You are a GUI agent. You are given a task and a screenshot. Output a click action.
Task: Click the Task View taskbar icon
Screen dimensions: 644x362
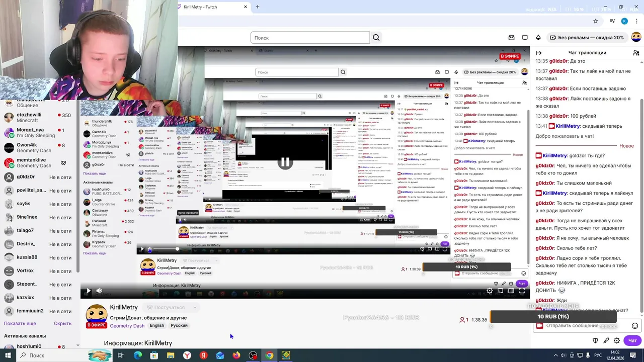121,355
